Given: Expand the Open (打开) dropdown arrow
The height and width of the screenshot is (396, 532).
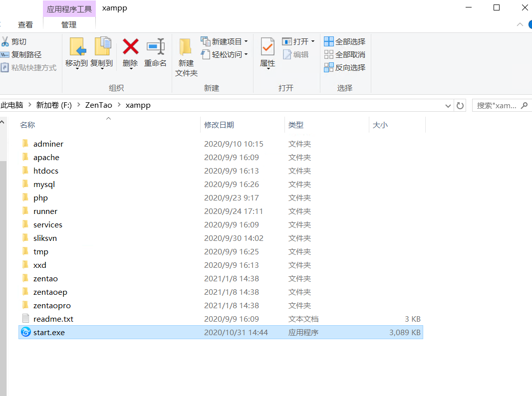Looking at the screenshot, I should pos(313,42).
